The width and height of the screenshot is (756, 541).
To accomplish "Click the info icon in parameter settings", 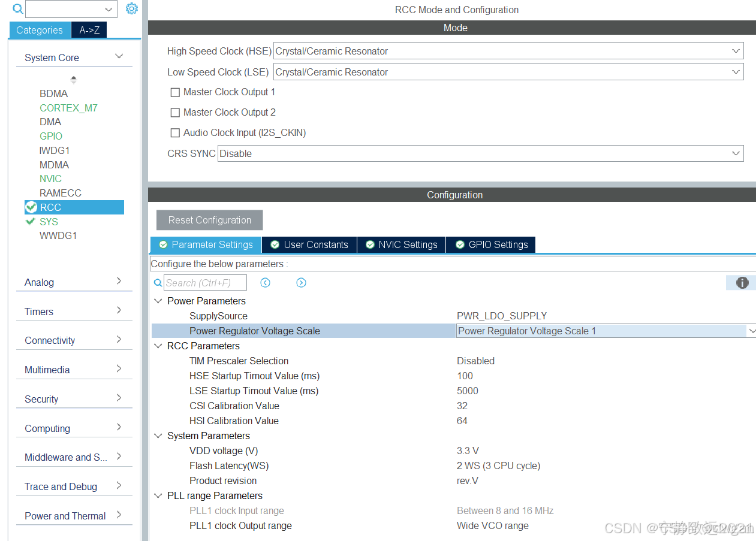I will point(742,283).
